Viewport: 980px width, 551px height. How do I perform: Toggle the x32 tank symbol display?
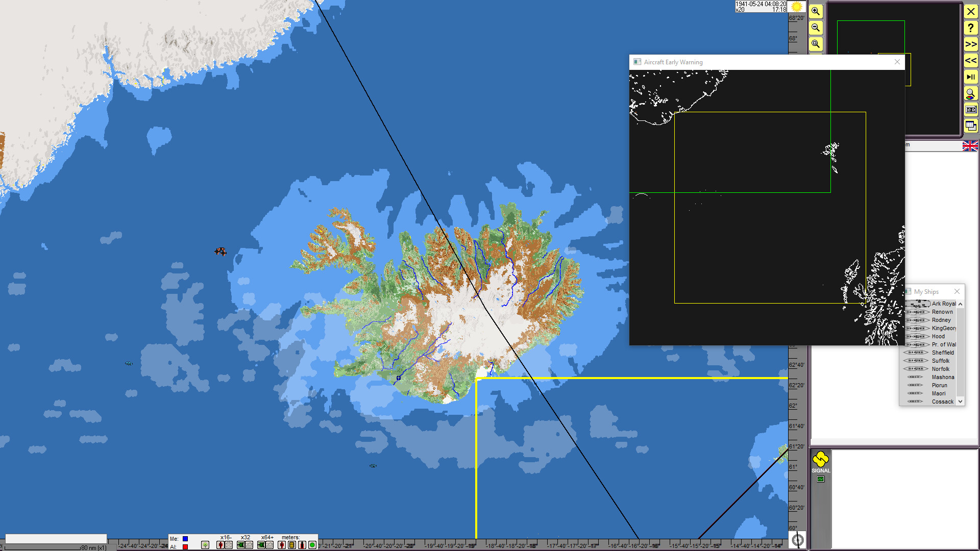pyautogui.click(x=240, y=545)
